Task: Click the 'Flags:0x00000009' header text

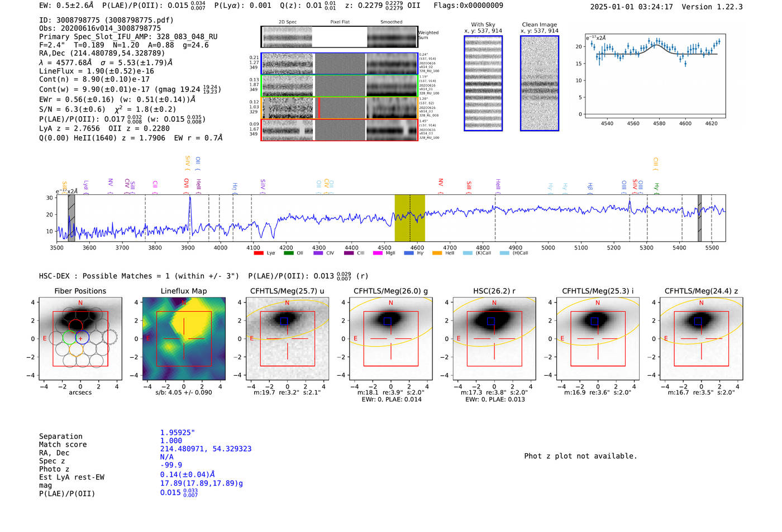Action: coord(469,6)
